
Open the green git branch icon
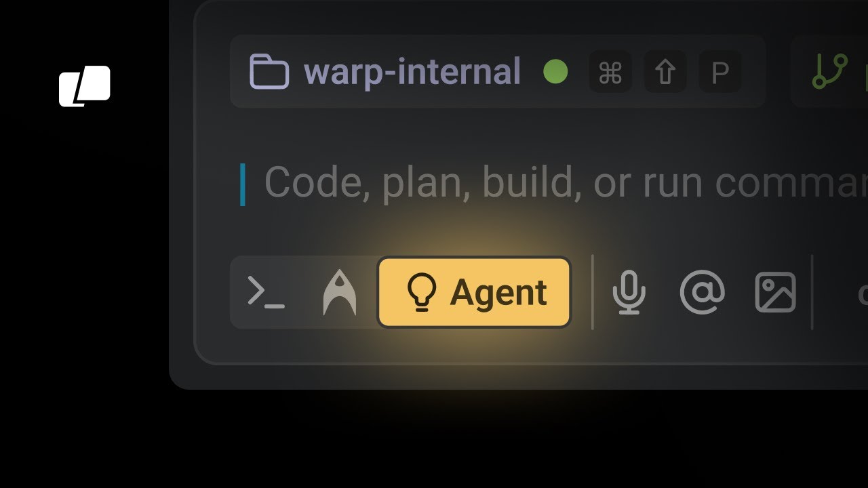coord(830,72)
